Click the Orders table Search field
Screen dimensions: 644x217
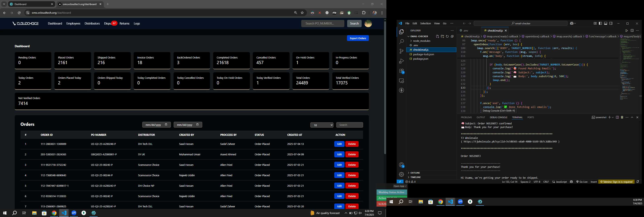point(350,125)
